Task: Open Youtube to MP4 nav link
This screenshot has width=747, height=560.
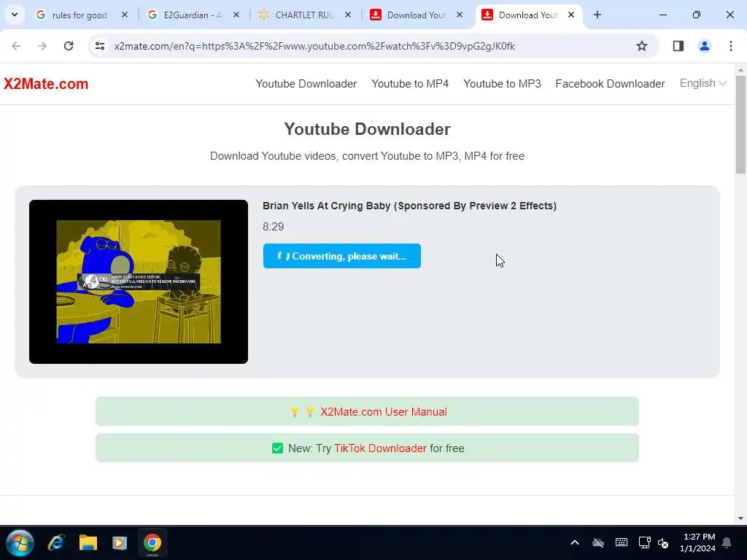Action: pyautogui.click(x=410, y=84)
